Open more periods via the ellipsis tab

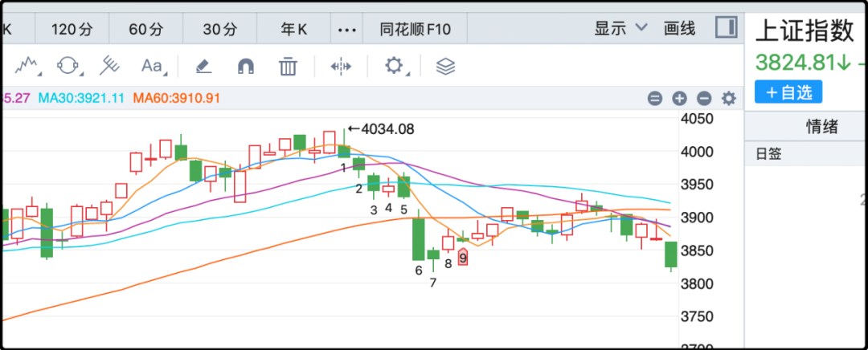tap(347, 29)
